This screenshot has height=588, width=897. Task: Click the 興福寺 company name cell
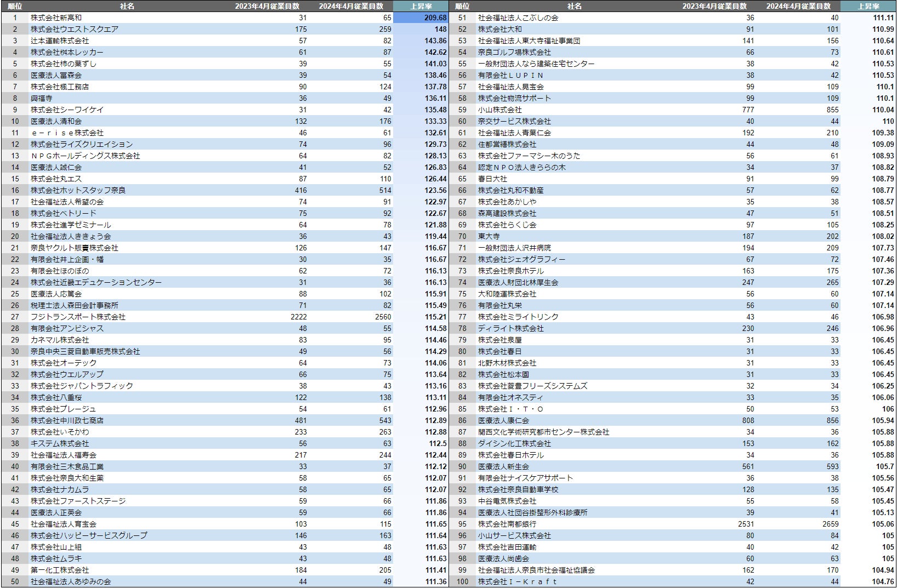[x=42, y=98]
